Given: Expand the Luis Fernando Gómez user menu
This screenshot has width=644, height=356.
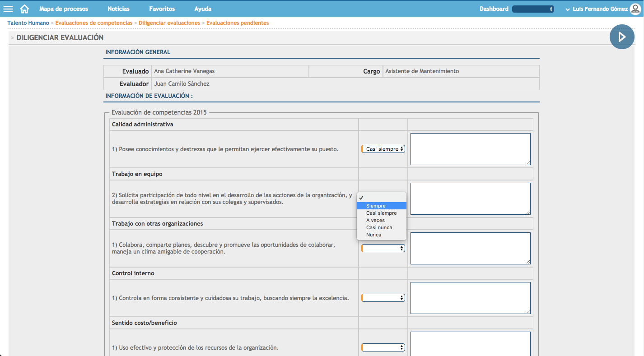Looking at the screenshot, I should coord(597,9).
